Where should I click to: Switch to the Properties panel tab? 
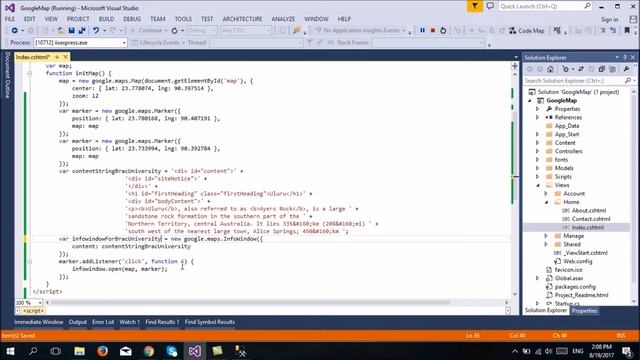[x=584, y=311]
